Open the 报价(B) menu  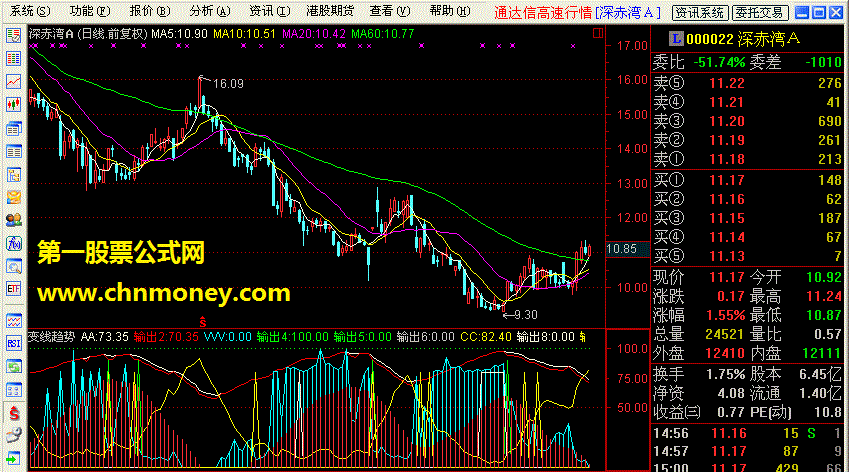(150, 11)
